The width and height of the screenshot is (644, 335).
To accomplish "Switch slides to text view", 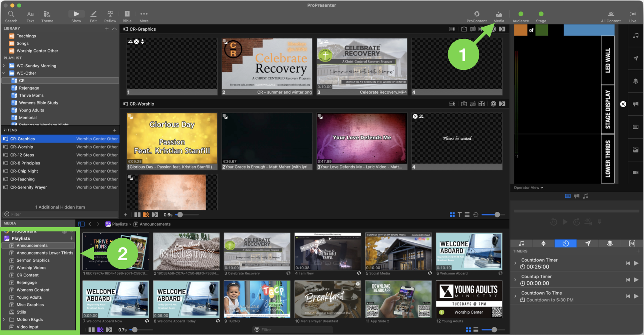I will click(x=460, y=215).
